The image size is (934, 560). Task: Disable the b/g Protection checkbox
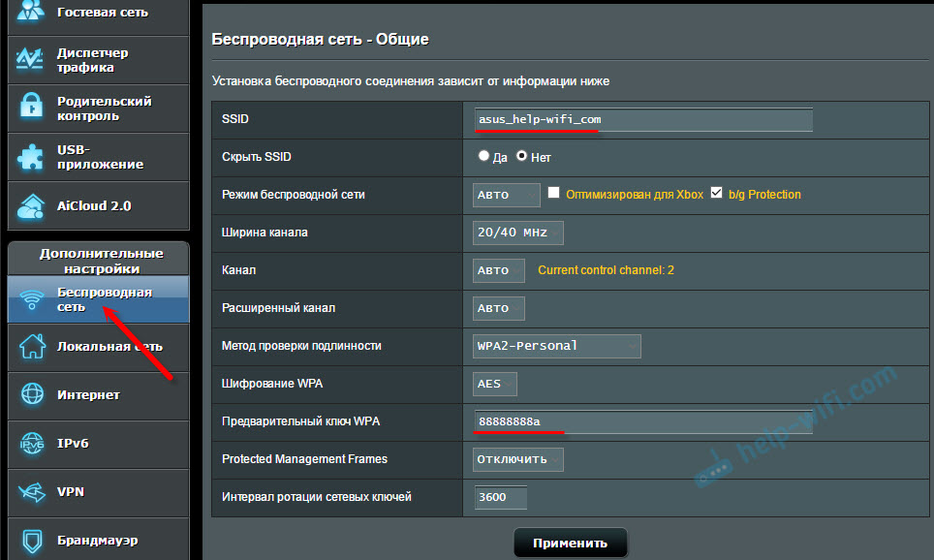714,193
